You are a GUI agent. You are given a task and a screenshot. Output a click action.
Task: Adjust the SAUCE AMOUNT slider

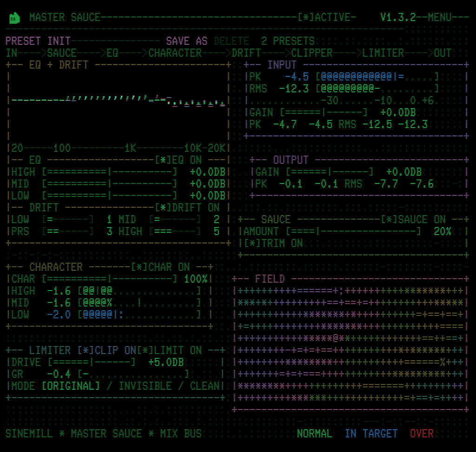353,231
